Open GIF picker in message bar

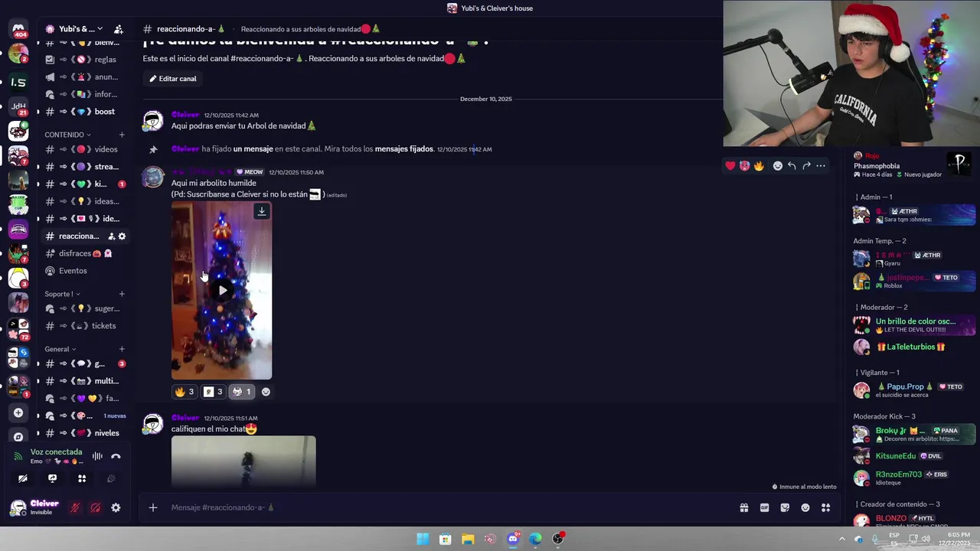(764, 507)
